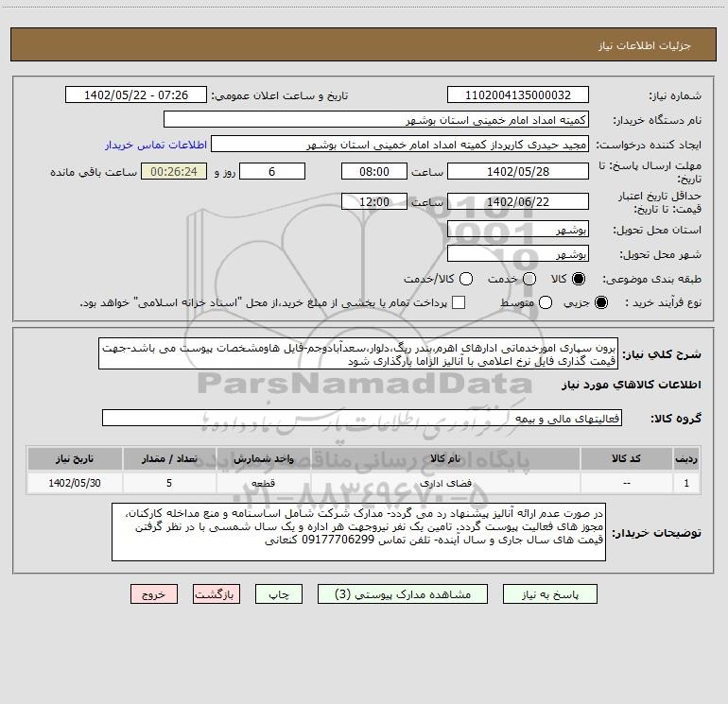Click the row number cell 1
This screenshot has height=704, width=728.
pos(686,483)
